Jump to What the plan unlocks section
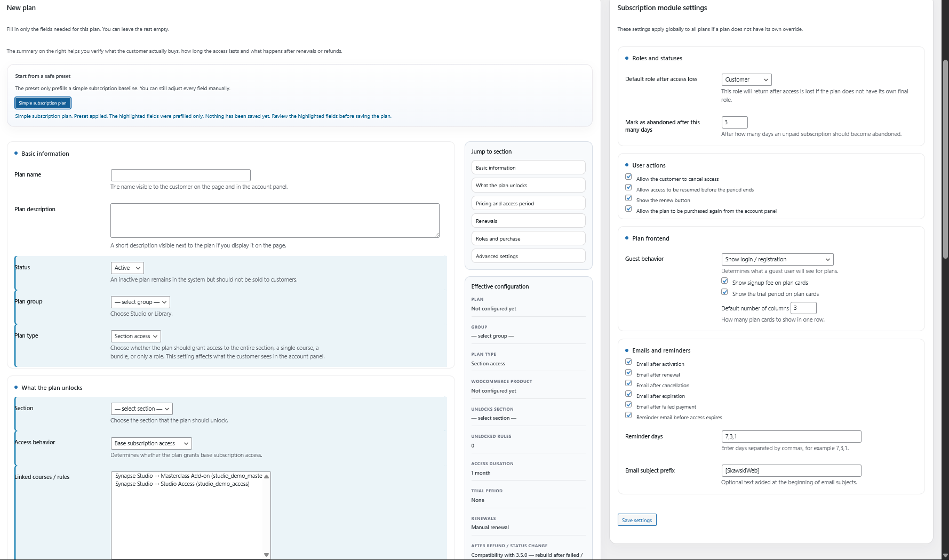 [528, 185]
